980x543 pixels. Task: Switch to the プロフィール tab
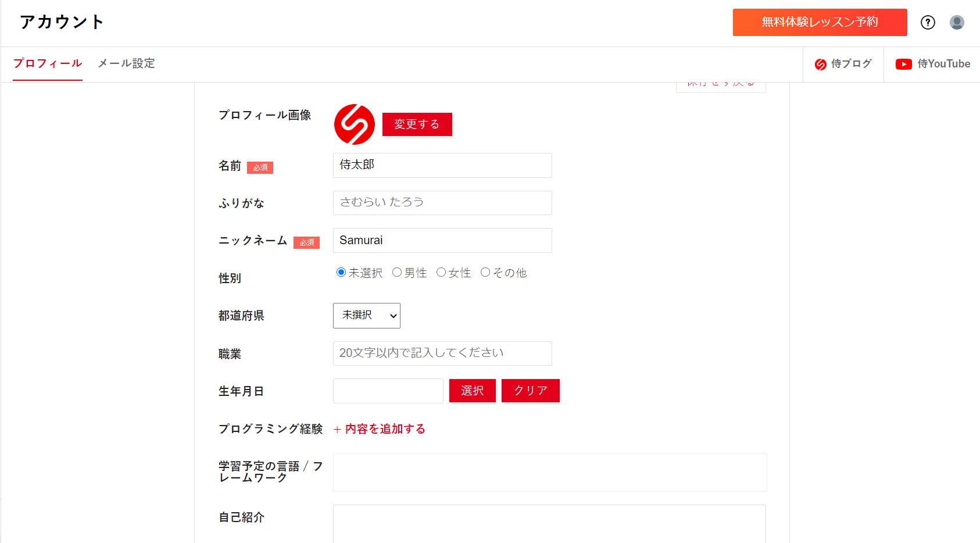tap(48, 63)
